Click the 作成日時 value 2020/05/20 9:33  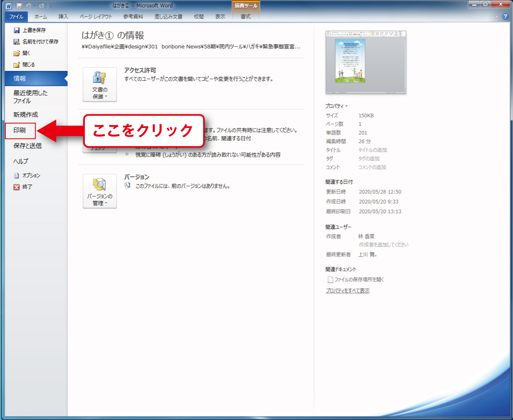379,202
